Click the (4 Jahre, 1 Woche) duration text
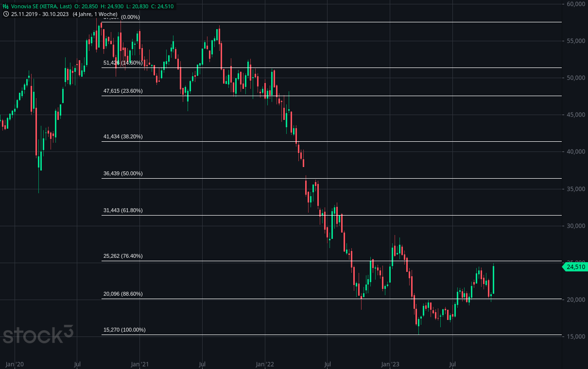This screenshot has height=369, width=588. 95,14
